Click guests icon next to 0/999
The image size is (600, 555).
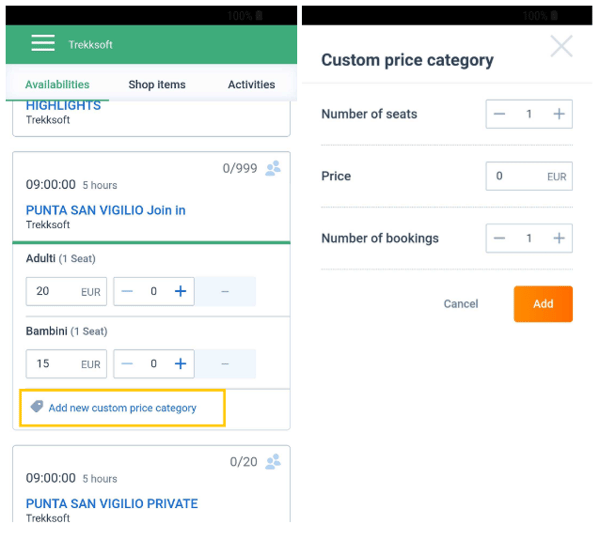coord(273,168)
